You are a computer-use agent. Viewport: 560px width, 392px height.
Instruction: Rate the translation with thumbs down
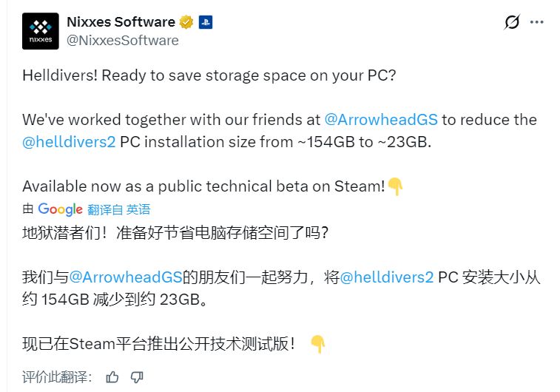(x=136, y=377)
